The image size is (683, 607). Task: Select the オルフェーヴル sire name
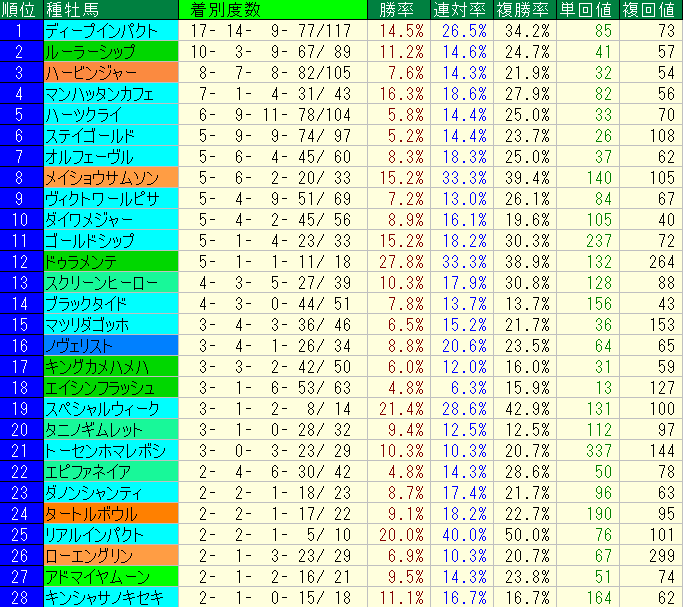pos(111,156)
